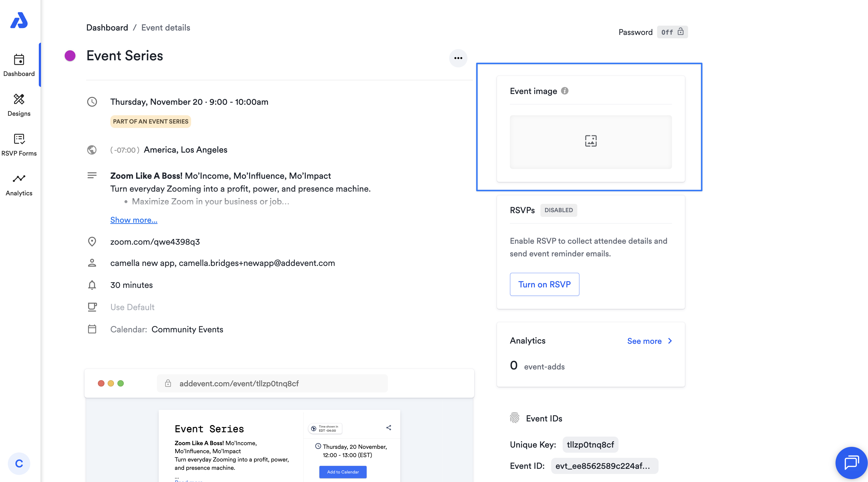This screenshot has width=868, height=482.
Task: Click the user avatar C icon
Action: pyautogui.click(x=19, y=464)
